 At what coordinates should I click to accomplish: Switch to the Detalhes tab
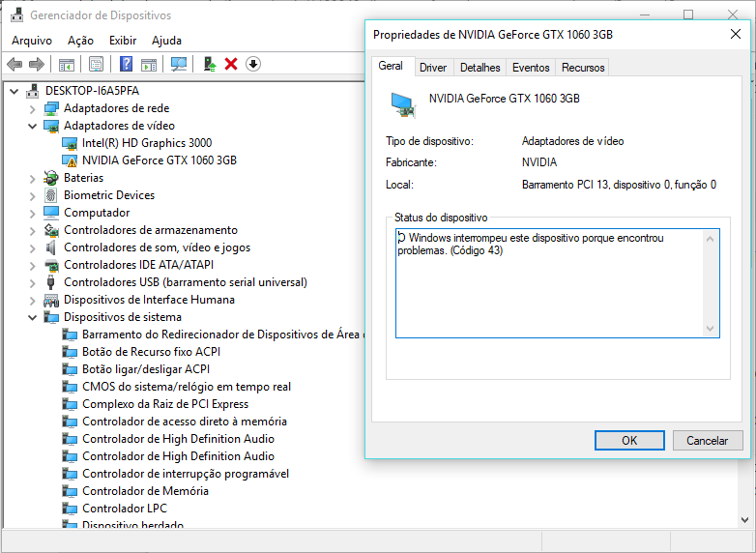[480, 68]
